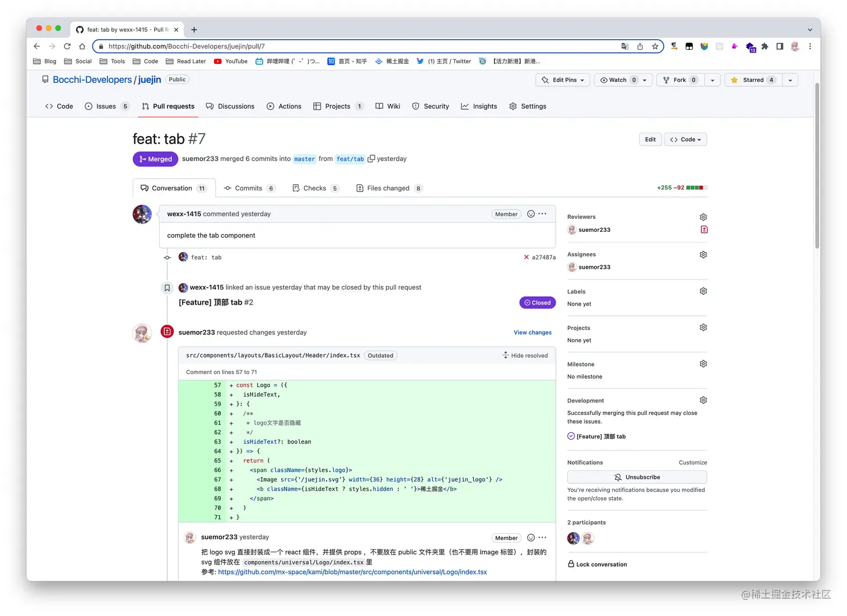Viewport: 847px width, 616px height.
Task: Open the browser side panel icon
Action: (780, 46)
